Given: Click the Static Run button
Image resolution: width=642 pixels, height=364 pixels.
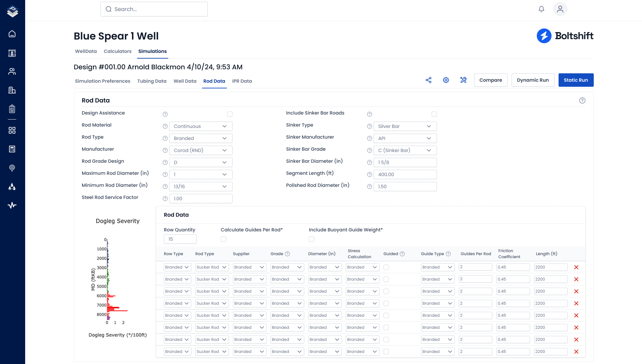Looking at the screenshot, I should [576, 80].
